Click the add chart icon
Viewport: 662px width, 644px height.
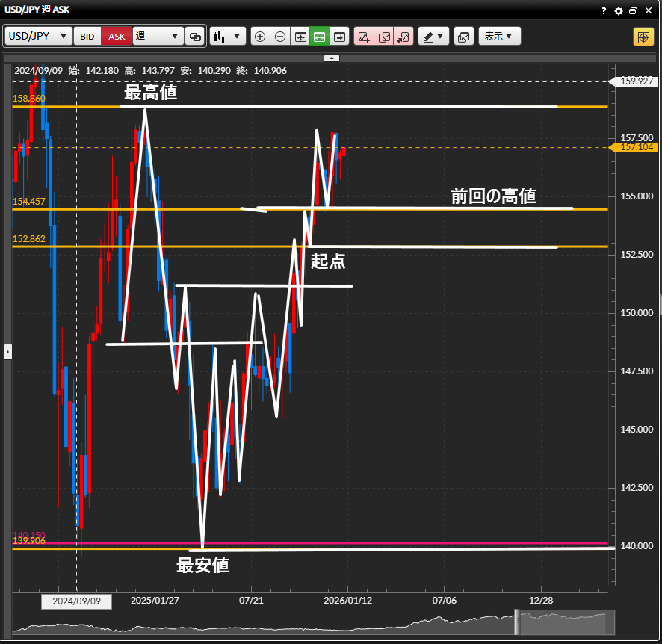coord(364,37)
